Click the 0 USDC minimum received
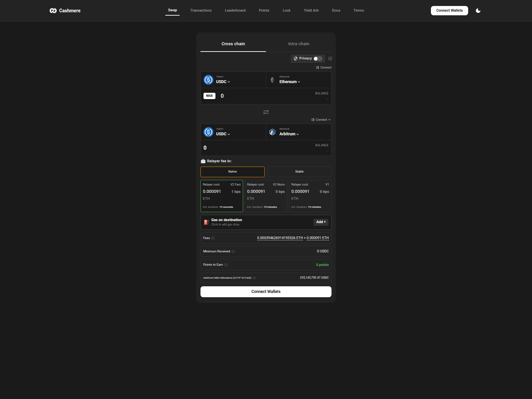This screenshot has height=399, width=532. coord(323,251)
